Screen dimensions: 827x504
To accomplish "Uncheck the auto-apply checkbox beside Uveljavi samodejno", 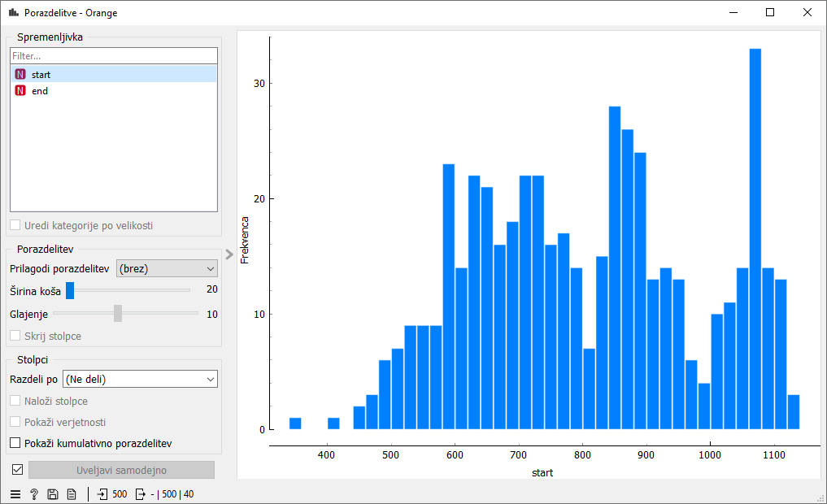I will point(17,470).
